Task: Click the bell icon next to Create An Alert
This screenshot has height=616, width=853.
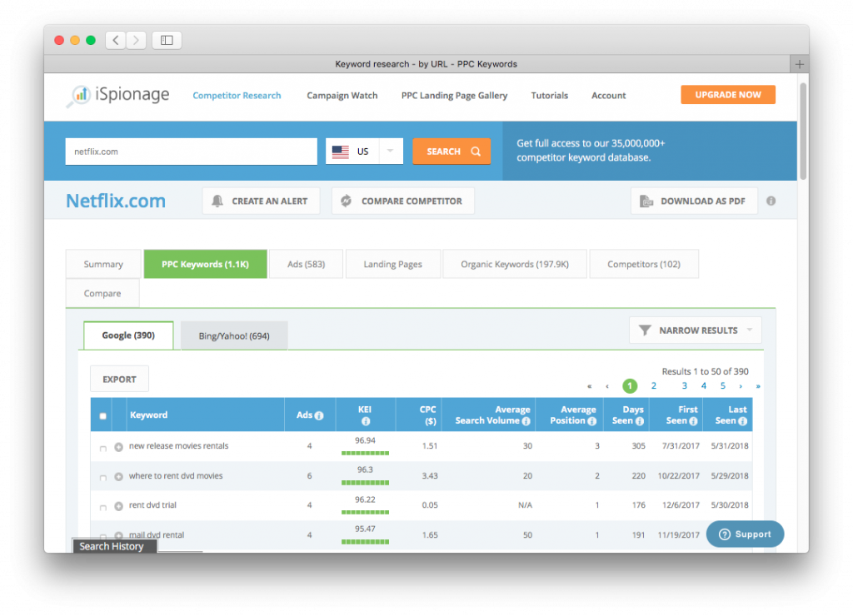Action: (217, 201)
